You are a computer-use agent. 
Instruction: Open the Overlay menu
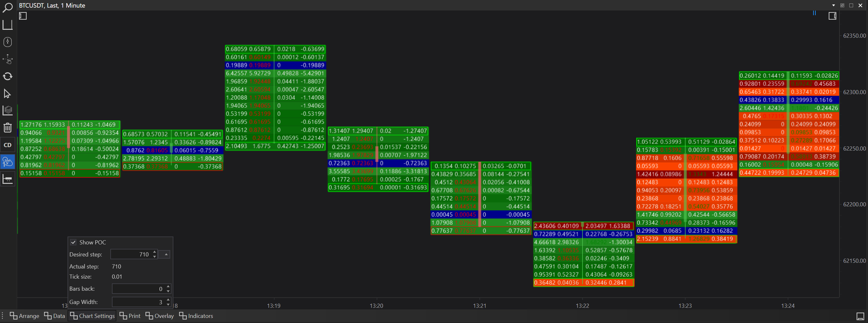pyautogui.click(x=160, y=316)
